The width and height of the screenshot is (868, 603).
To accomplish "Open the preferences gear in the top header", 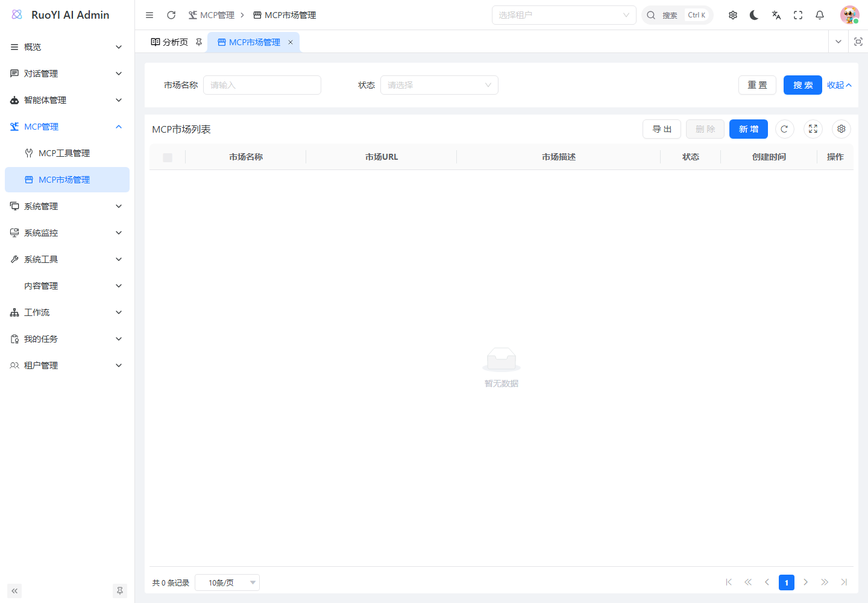I will pyautogui.click(x=733, y=15).
